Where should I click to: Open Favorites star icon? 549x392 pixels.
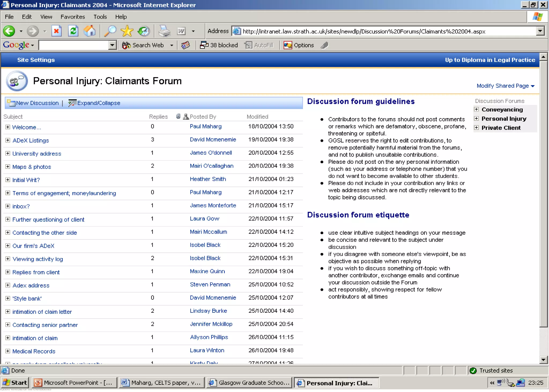pyautogui.click(x=127, y=31)
